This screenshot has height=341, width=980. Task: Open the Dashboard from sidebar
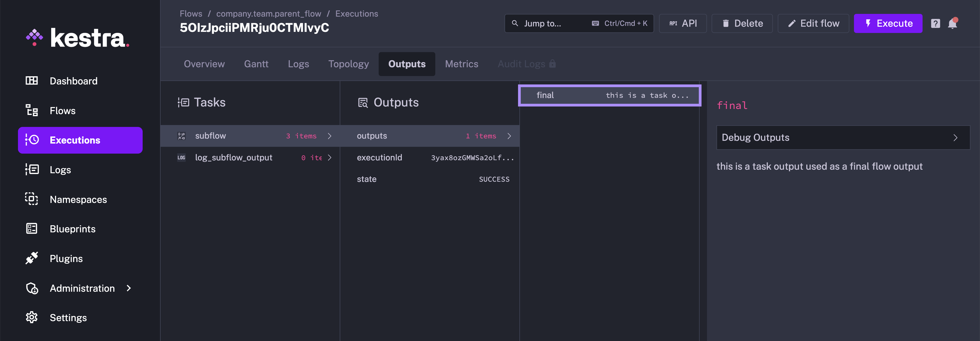point(73,81)
